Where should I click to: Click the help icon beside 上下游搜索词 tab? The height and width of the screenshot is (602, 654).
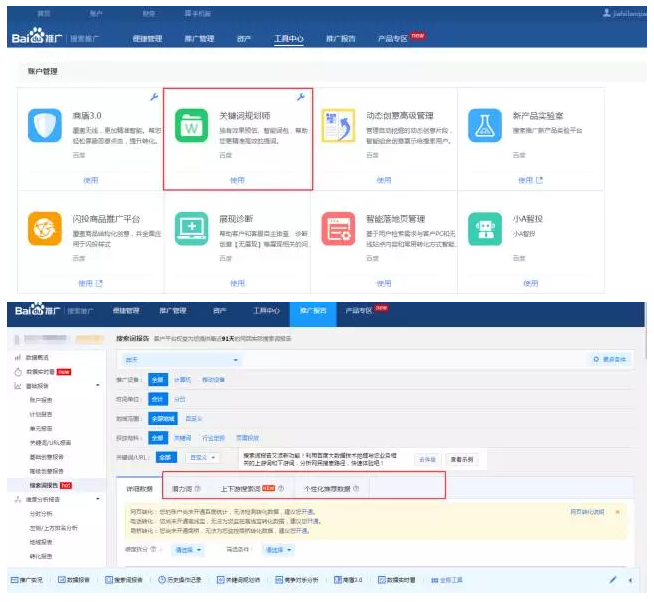tap(281, 488)
